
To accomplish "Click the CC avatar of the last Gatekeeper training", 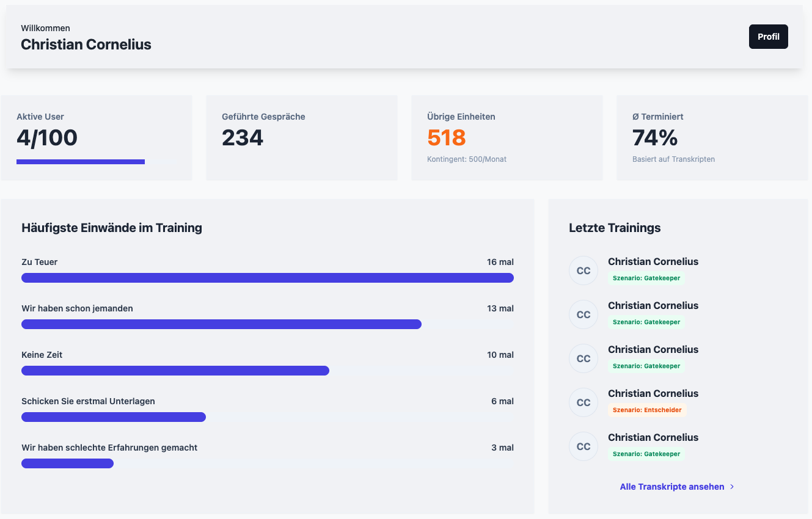I will (x=583, y=446).
